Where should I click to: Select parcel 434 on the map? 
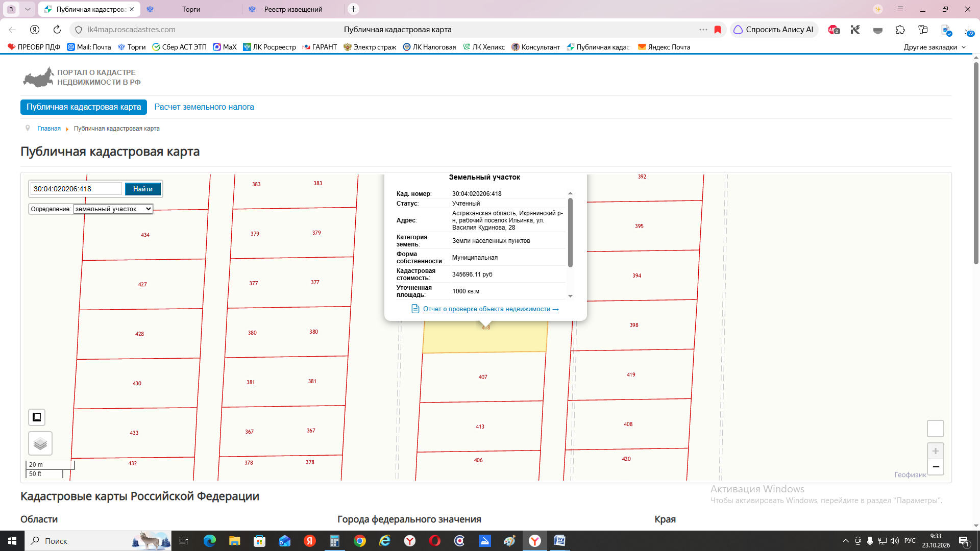coord(145,235)
